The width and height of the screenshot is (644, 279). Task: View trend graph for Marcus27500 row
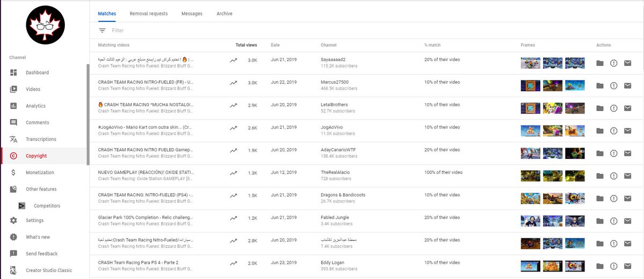[233, 83]
